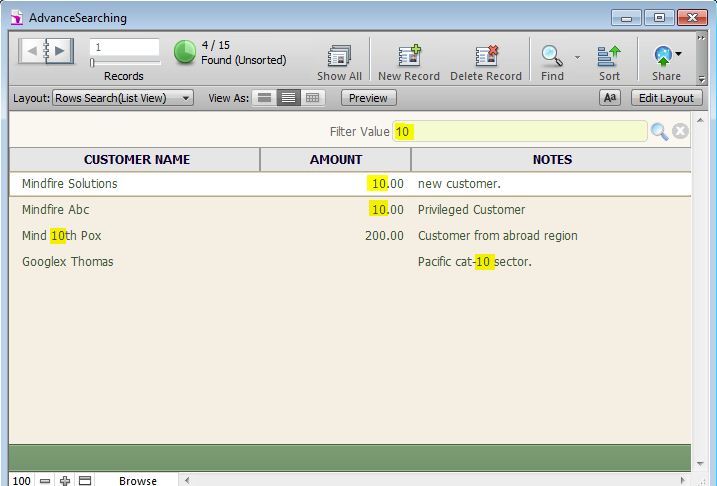717x486 pixels.
Task: Click the record book navigation icon
Action: pyautogui.click(x=46, y=50)
